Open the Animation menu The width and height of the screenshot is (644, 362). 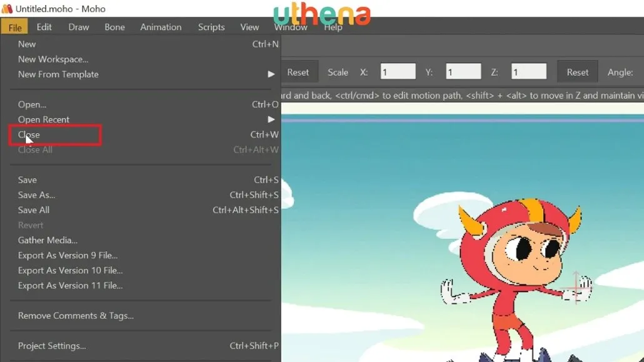[x=161, y=27]
